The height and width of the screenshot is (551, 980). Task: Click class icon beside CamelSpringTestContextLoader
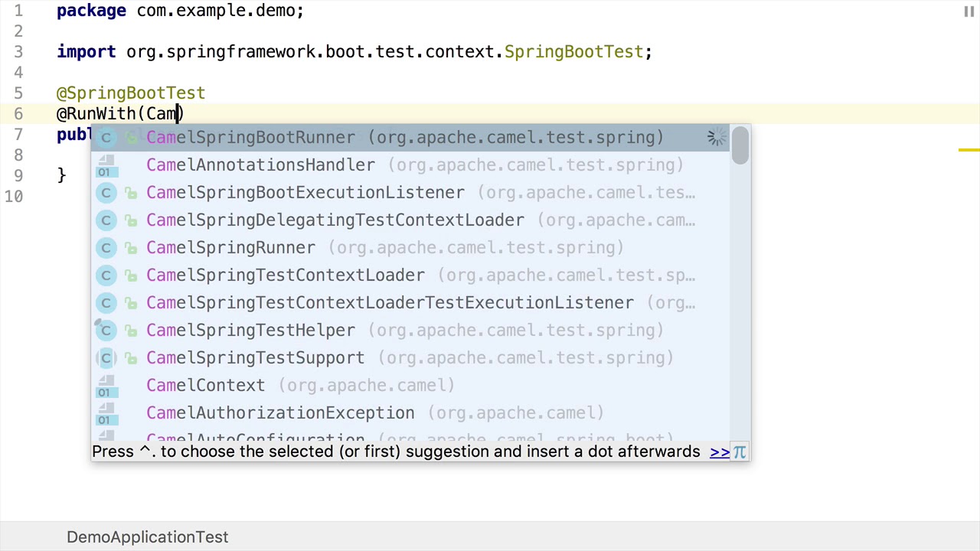coord(106,275)
